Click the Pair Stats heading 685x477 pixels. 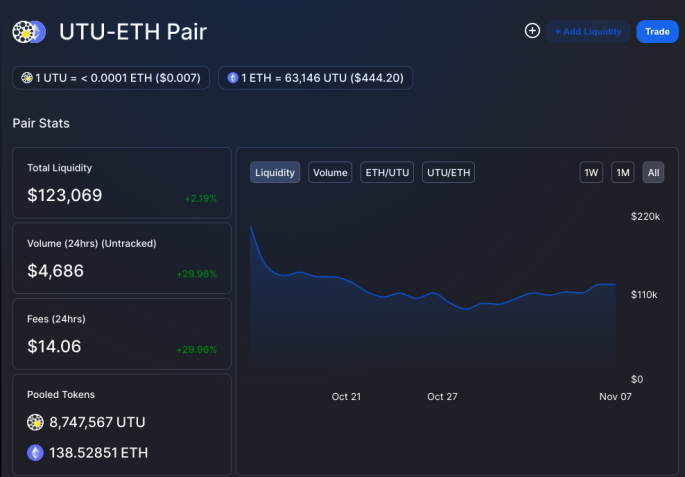[x=41, y=123]
